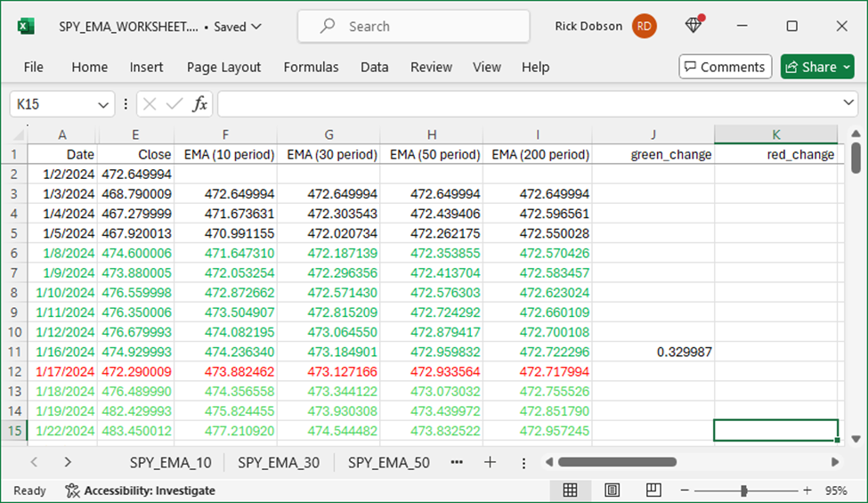The height and width of the screenshot is (503, 868).
Task: Open the Formulas ribbon tab
Action: point(311,67)
